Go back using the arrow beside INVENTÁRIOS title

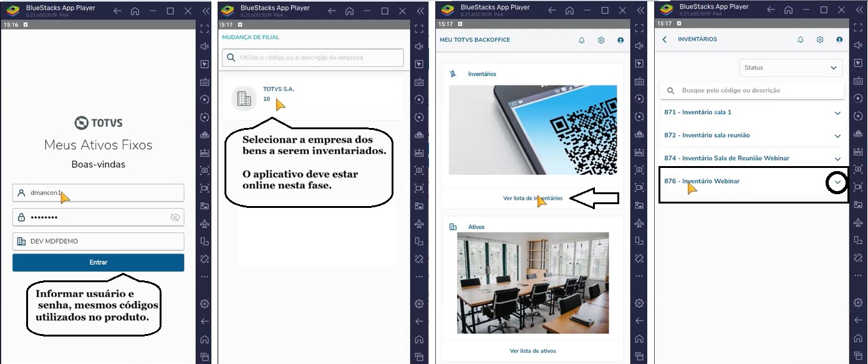point(665,39)
